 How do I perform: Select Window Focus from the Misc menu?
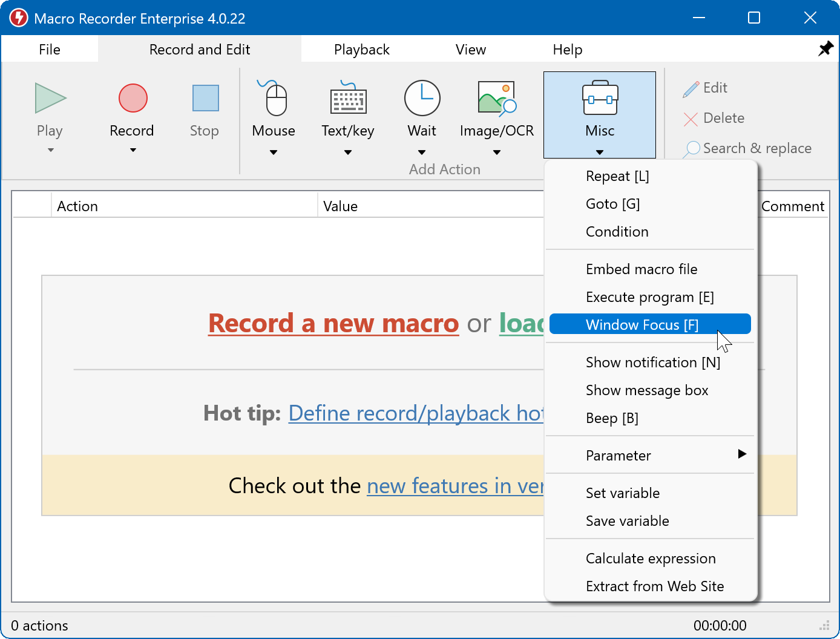(642, 324)
